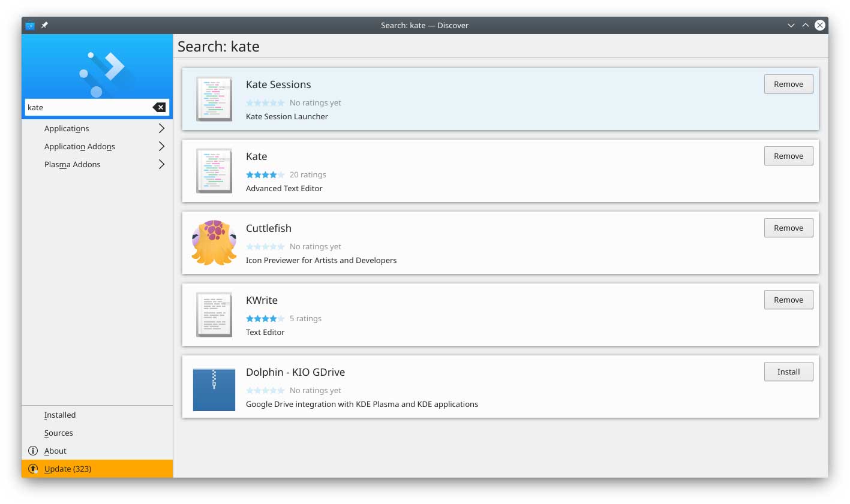Select the Dolphin KIO GDrive icon
Image resolution: width=850 pixels, height=504 pixels.
coord(214,390)
